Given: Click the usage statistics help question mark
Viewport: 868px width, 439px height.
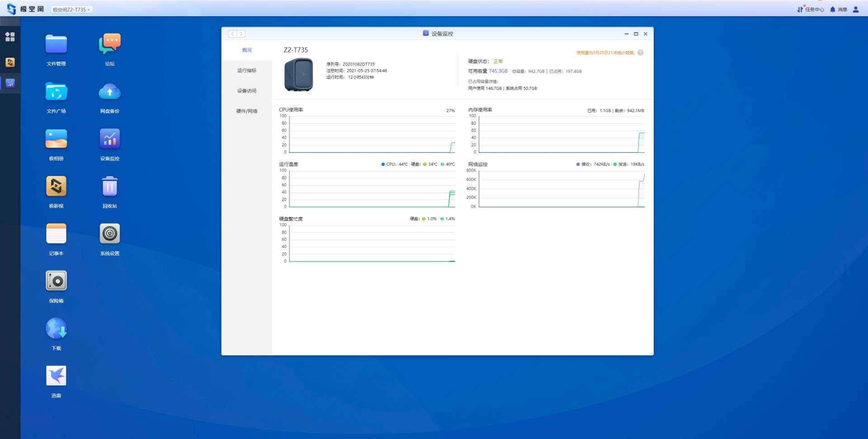Looking at the screenshot, I should 641,53.
